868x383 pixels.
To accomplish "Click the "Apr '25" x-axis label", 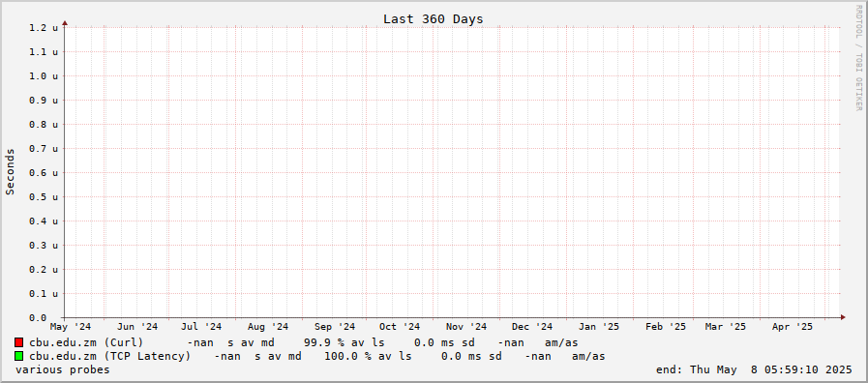I will tap(793, 327).
